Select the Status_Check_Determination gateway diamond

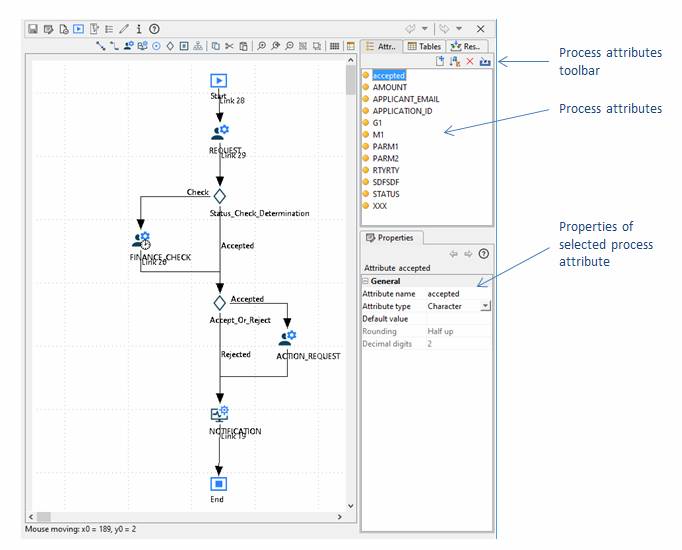coord(220,196)
